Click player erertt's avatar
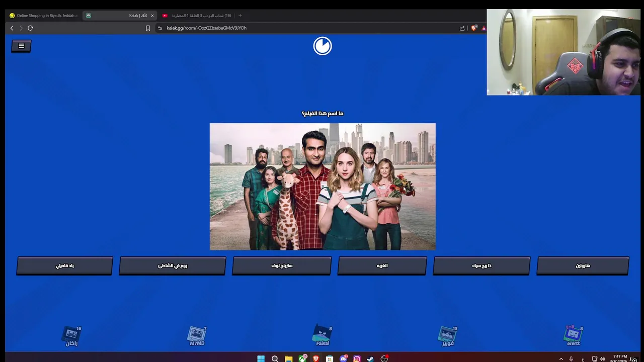 point(573,333)
